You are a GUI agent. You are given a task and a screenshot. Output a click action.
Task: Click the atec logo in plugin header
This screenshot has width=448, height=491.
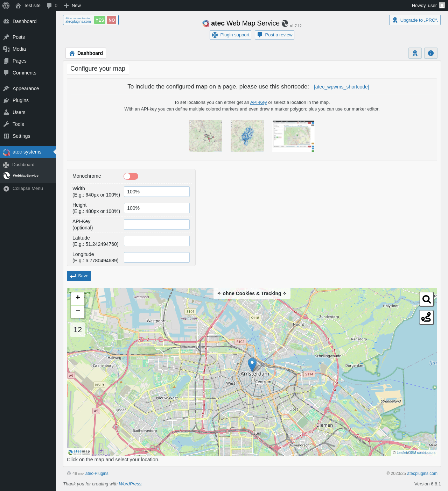pyautogui.click(x=206, y=23)
